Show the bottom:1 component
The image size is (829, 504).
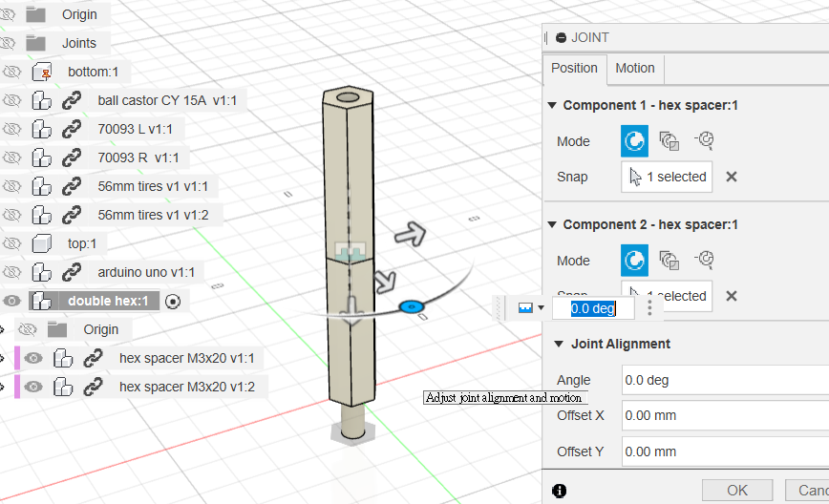pos(11,72)
